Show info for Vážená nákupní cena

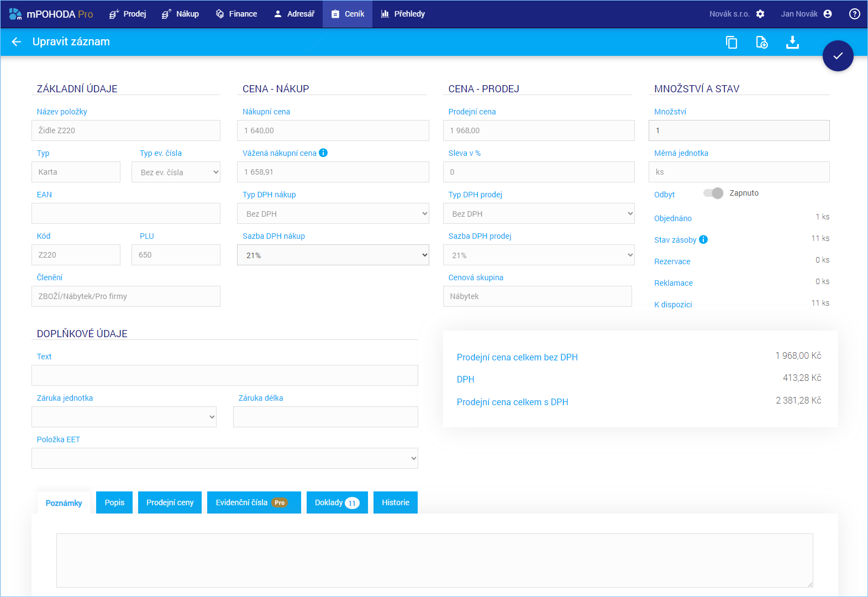click(323, 153)
